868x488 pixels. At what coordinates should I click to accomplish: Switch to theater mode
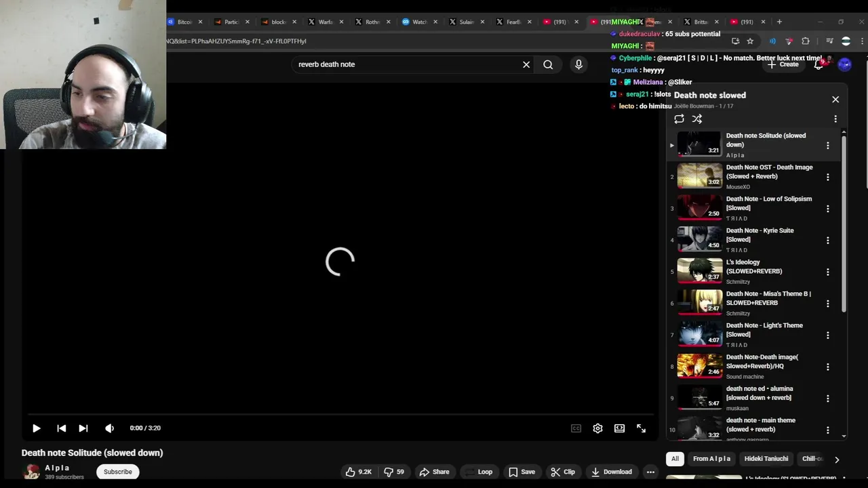pos(619,428)
